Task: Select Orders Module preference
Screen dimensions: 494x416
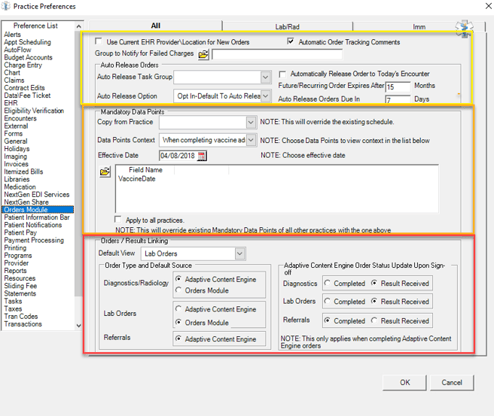Action: point(38,209)
